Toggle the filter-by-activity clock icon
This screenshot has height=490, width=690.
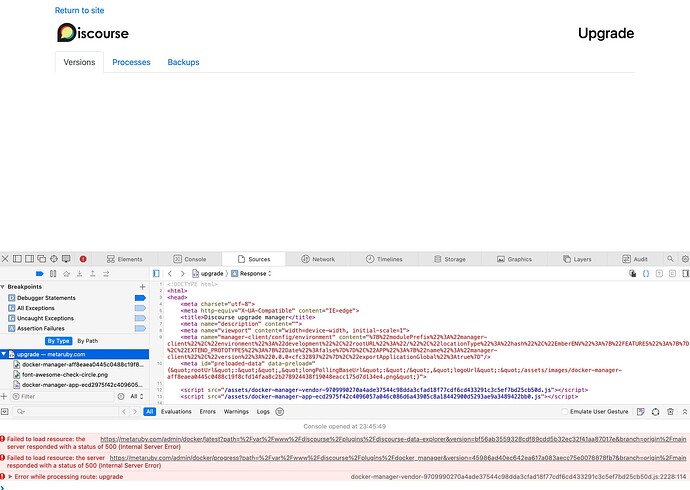(121, 396)
